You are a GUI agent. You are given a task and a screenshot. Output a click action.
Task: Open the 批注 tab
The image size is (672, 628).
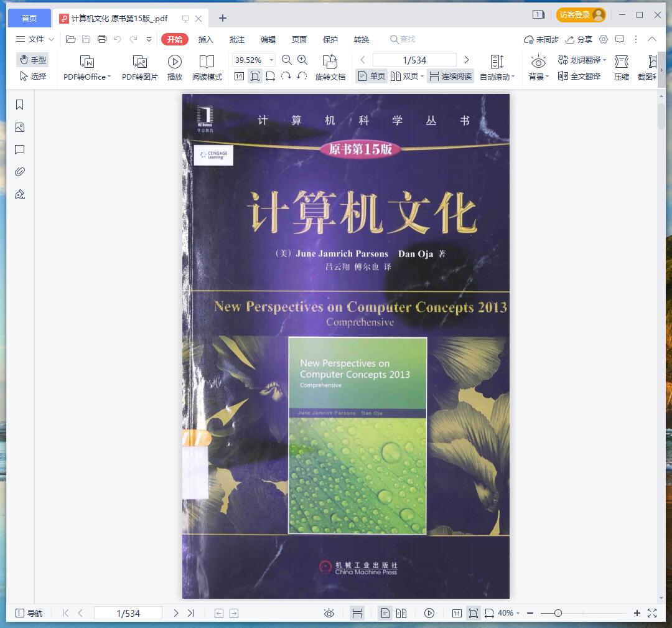tap(236, 39)
